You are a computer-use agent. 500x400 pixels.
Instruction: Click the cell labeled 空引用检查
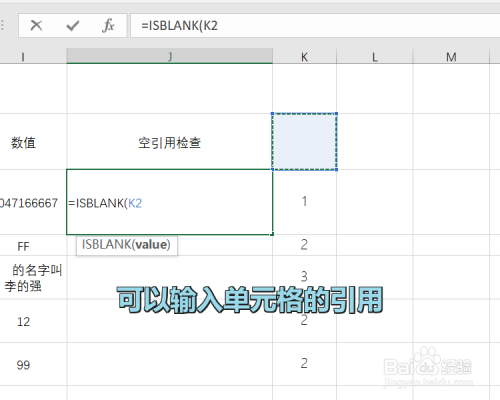(x=170, y=142)
